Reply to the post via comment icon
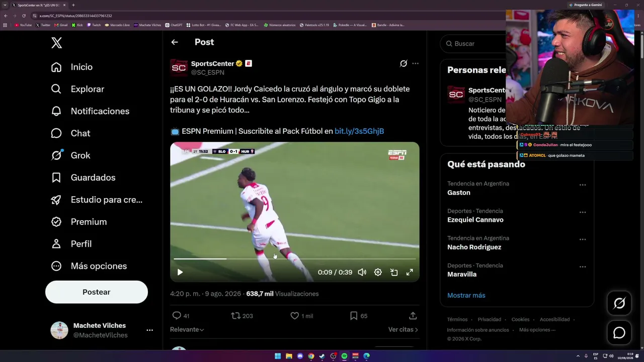Image resolution: width=644 pixels, height=362 pixels. tap(177, 316)
